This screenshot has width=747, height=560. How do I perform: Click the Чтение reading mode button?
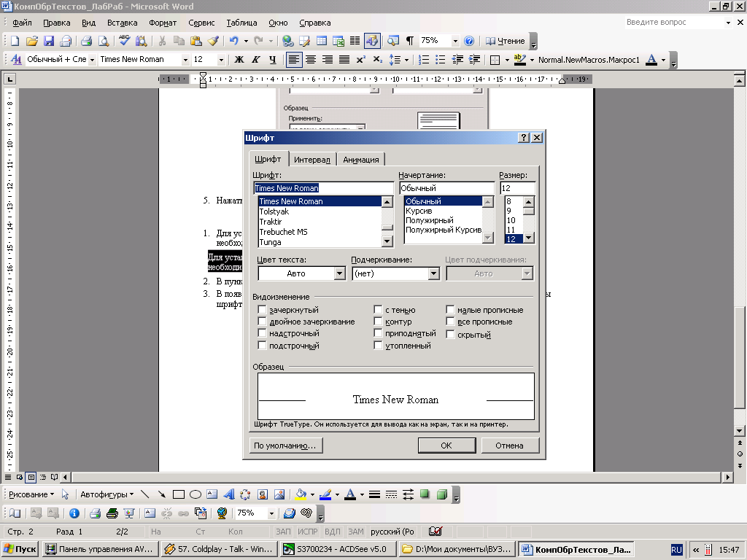[505, 42]
